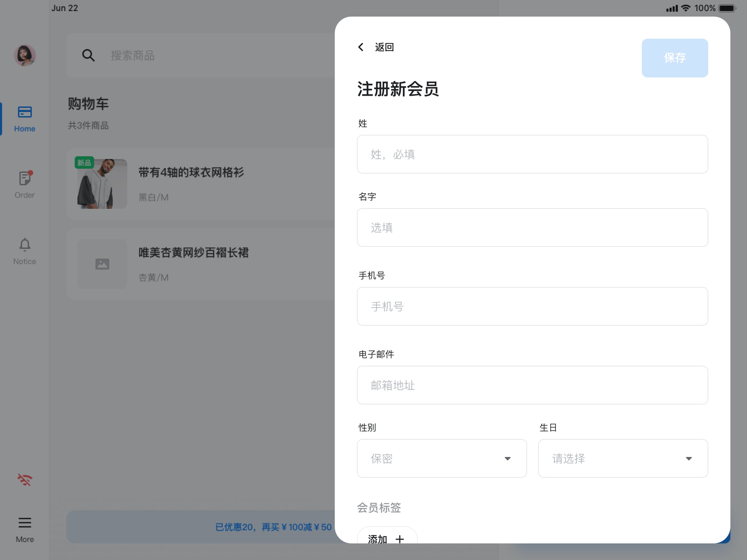Click the 名字 optional name field
747x560 pixels.
coord(532,227)
